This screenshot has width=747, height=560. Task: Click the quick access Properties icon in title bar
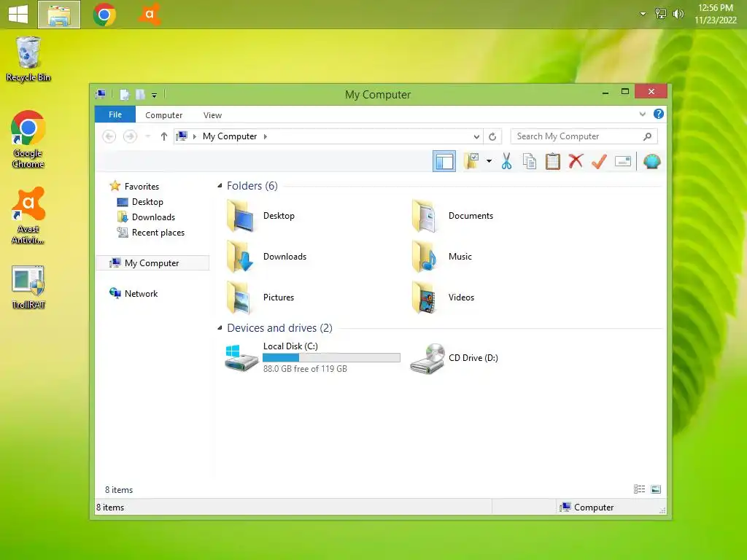point(124,94)
